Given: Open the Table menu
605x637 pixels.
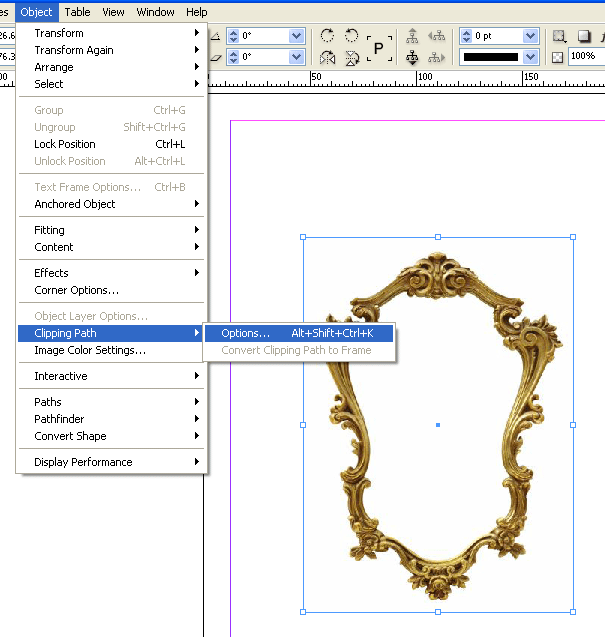Looking at the screenshot, I should 77,12.
